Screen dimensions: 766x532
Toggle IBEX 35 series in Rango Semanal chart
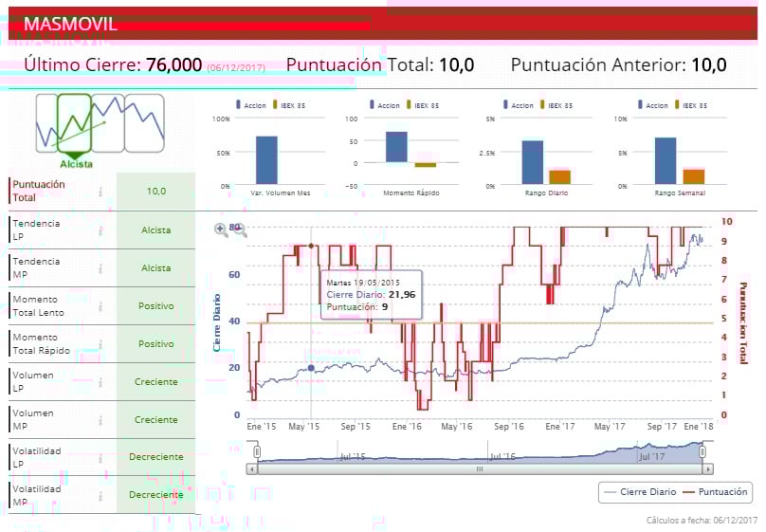pos(691,105)
